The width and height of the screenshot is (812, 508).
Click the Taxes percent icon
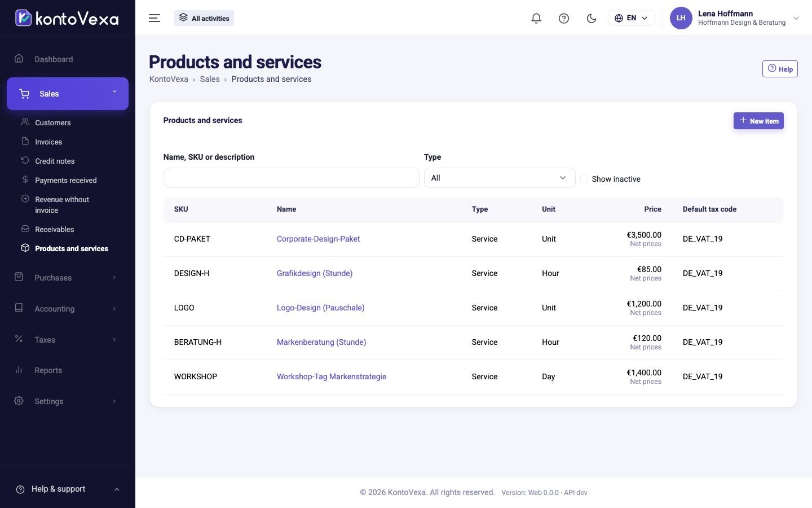point(19,339)
